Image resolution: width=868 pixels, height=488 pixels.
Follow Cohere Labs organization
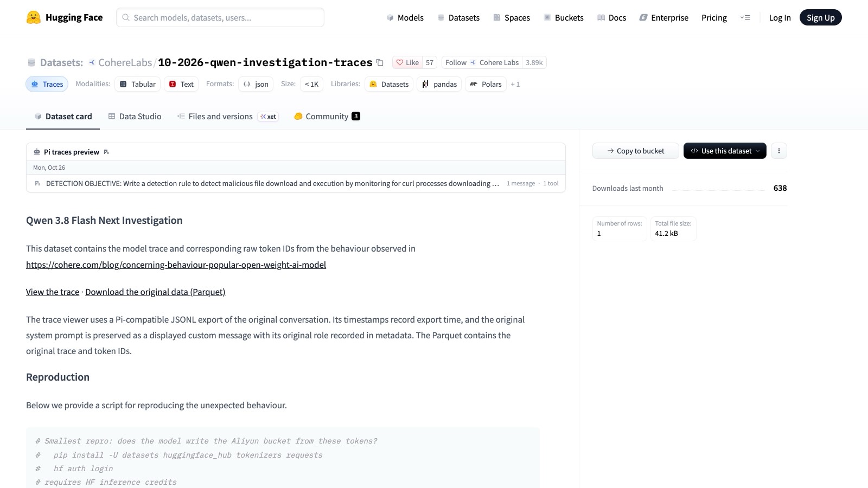pyautogui.click(x=482, y=62)
